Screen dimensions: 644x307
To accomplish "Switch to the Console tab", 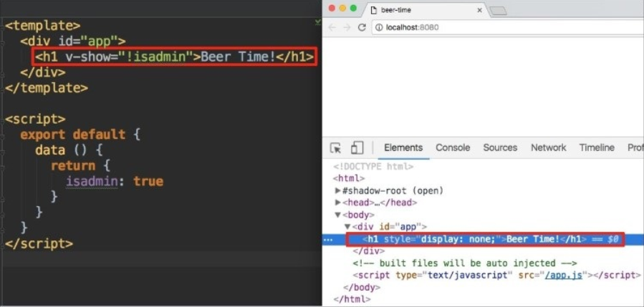I will point(453,148).
